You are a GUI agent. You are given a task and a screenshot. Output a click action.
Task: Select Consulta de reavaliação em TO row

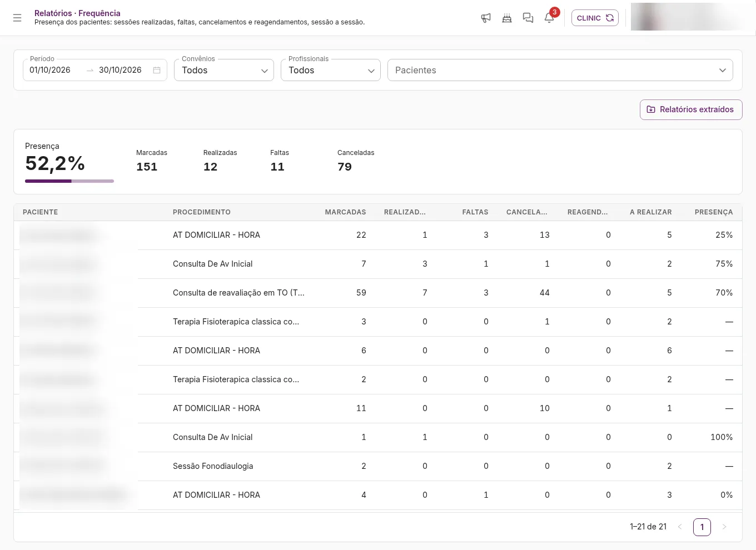pyautogui.click(x=378, y=293)
